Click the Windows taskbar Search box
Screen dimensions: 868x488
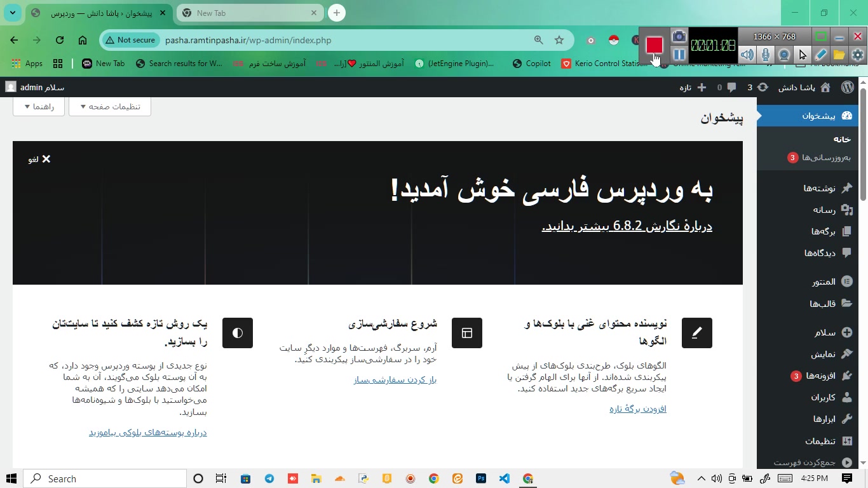[105, 478]
